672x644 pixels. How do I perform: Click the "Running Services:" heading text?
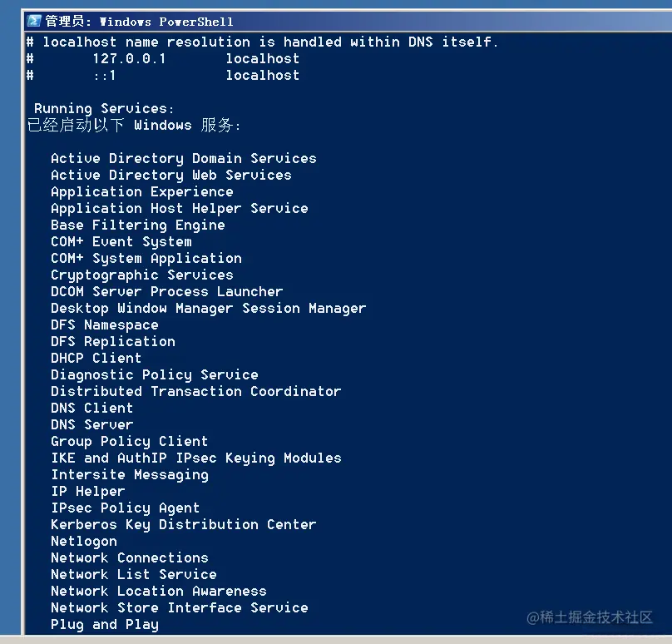tap(104, 109)
